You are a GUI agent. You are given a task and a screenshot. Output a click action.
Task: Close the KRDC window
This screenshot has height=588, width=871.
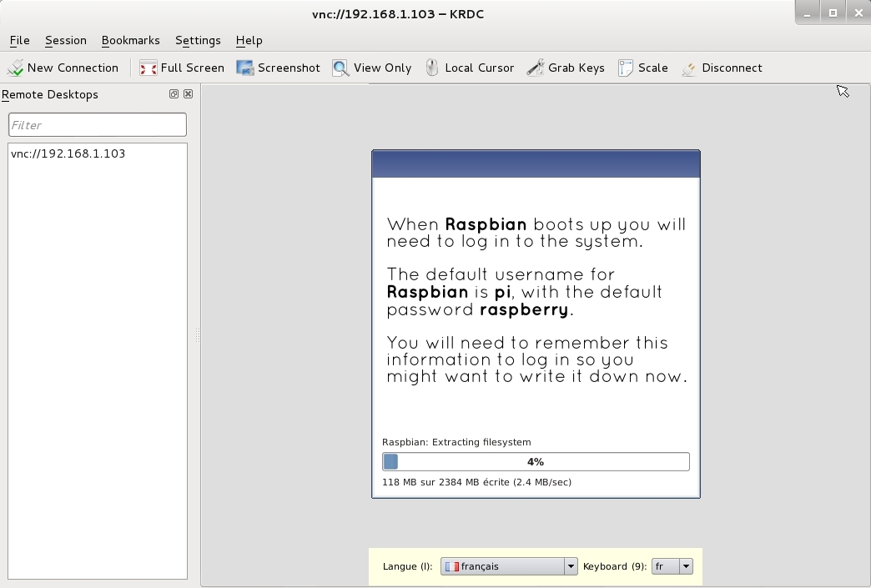(858, 13)
